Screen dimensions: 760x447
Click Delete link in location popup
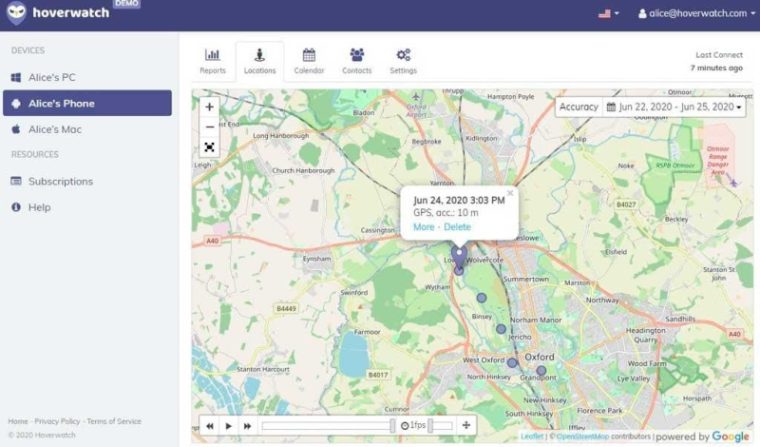[x=457, y=227]
